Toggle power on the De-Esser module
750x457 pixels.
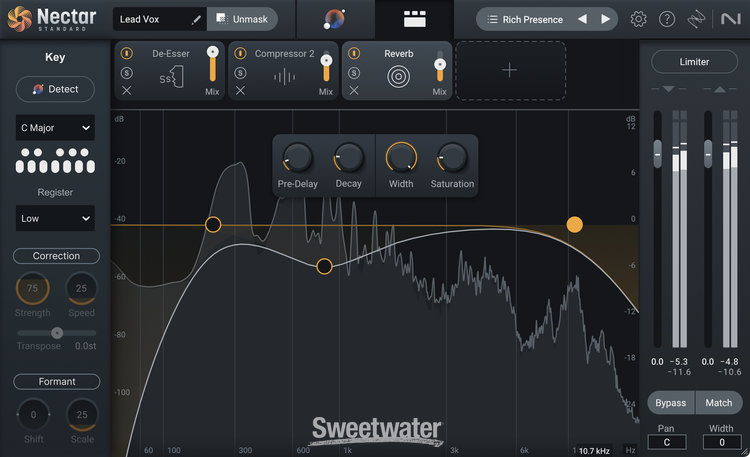pyautogui.click(x=127, y=53)
